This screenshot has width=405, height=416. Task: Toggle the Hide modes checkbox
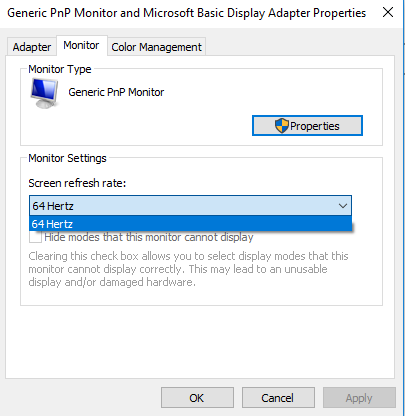(x=35, y=237)
